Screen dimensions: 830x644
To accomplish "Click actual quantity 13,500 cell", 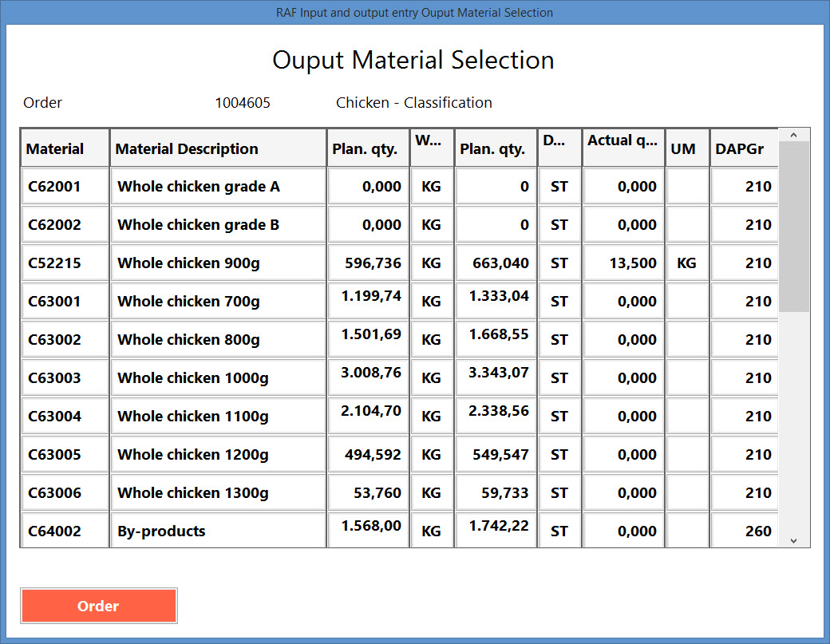I will pyautogui.click(x=623, y=263).
